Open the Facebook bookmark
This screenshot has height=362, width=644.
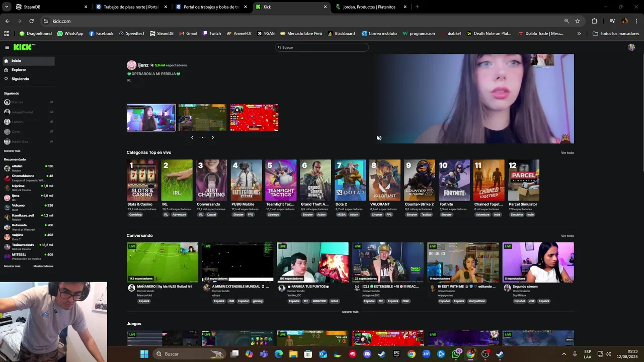pyautogui.click(x=101, y=34)
